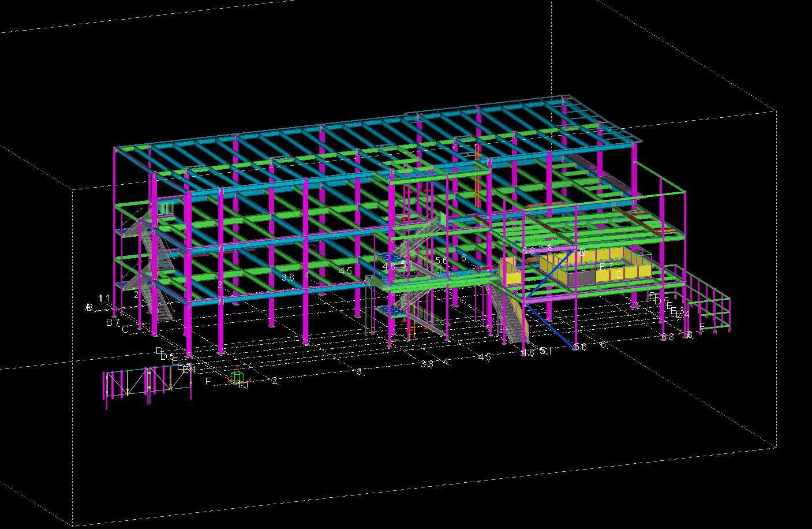Pick grid label 1.1 at the far left
This screenshot has height=529, width=812.
click(x=104, y=298)
